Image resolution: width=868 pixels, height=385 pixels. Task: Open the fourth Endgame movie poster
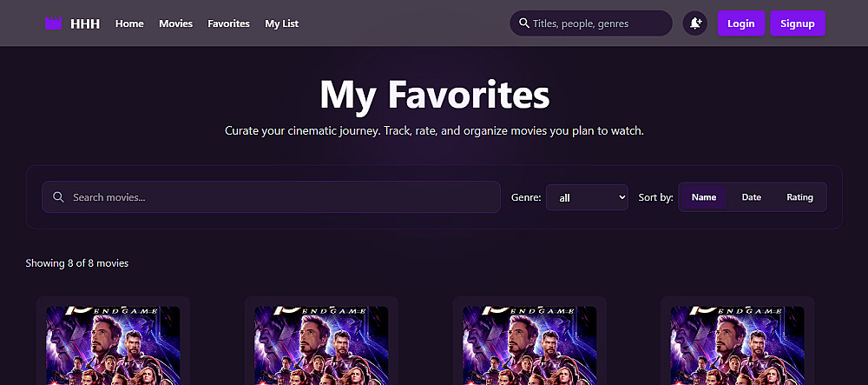(x=737, y=345)
